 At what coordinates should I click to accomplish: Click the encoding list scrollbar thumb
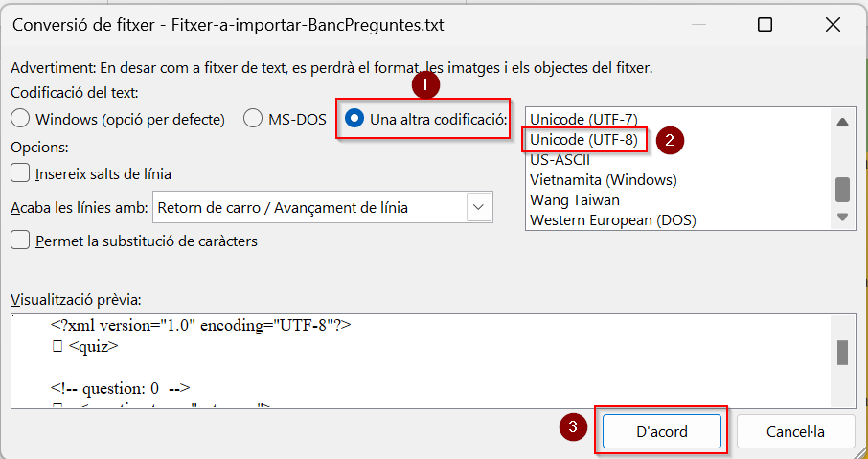[842, 190]
